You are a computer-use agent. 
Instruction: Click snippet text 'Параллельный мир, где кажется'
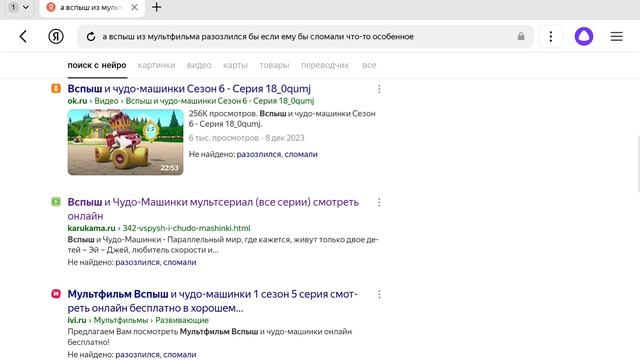[229, 240]
